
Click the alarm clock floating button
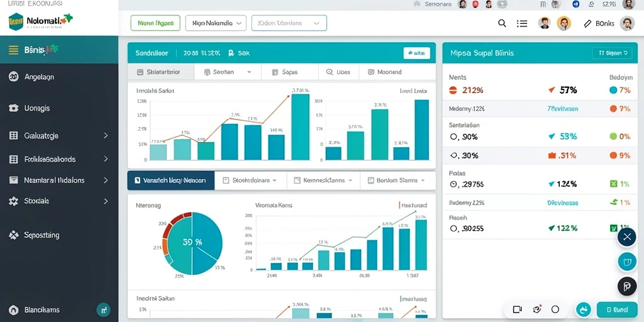pos(627,262)
